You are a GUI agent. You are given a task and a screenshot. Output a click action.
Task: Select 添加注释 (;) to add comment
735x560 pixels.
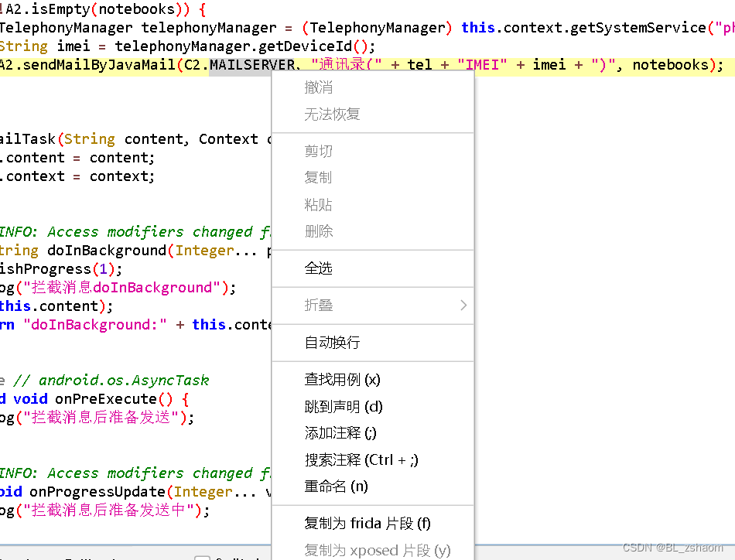click(373, 432)
